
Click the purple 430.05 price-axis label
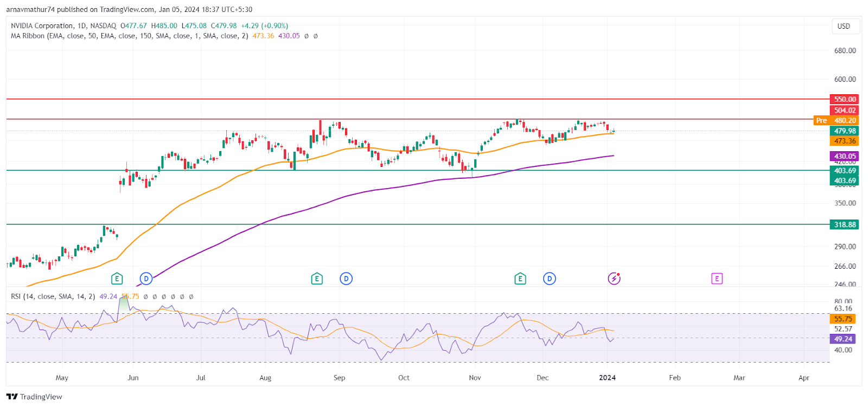coord(845,156)
